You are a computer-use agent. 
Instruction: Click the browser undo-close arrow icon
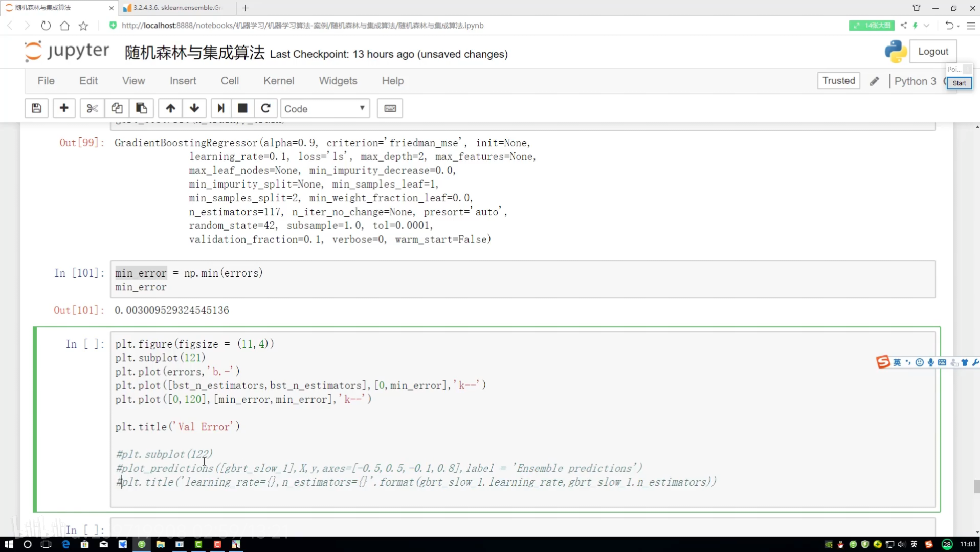coord(949,26)
